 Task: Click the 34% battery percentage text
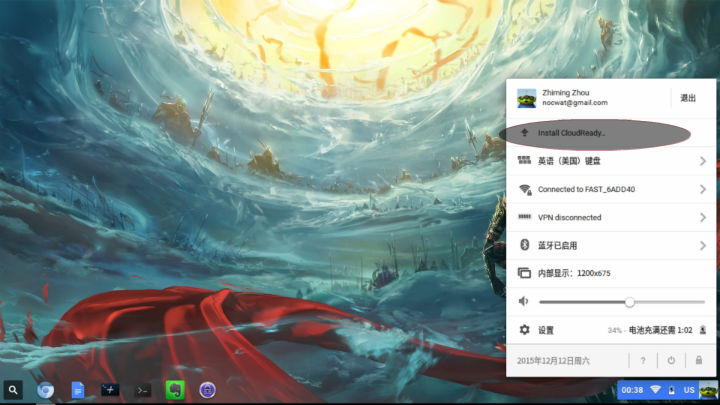coord(614,330)
